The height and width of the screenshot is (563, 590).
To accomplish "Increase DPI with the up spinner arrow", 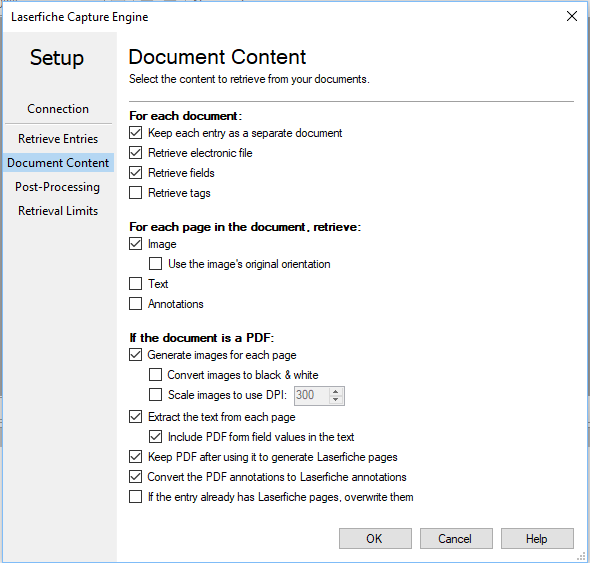I will 336,392.
